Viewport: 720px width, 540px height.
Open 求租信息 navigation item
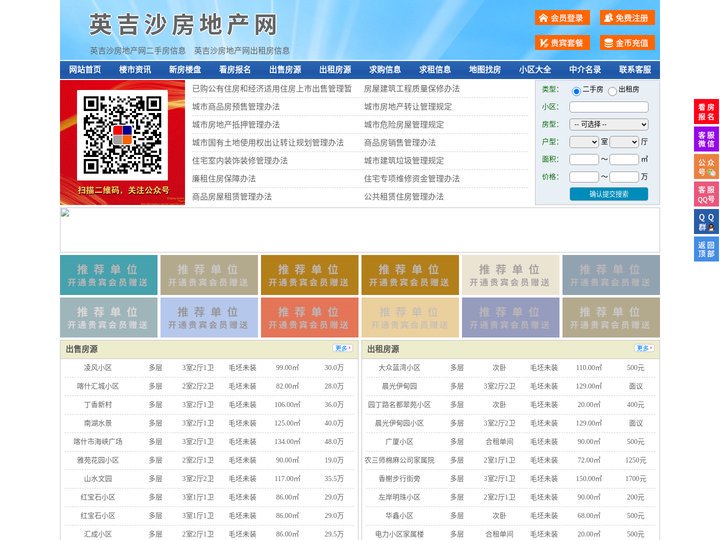[x=435, y=70]
